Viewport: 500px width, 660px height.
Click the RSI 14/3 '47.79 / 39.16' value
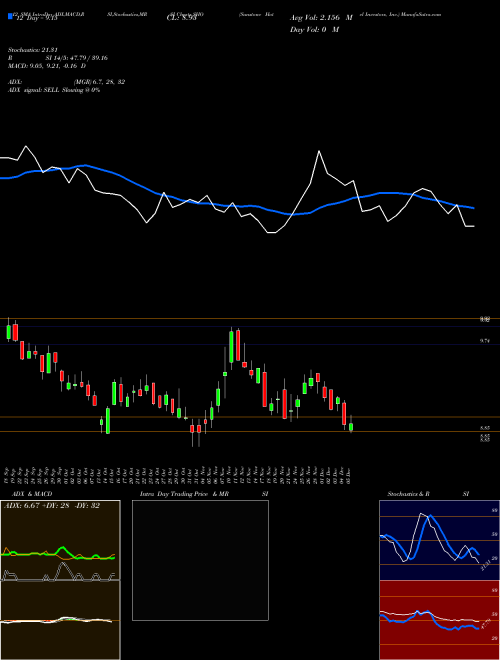88,58
